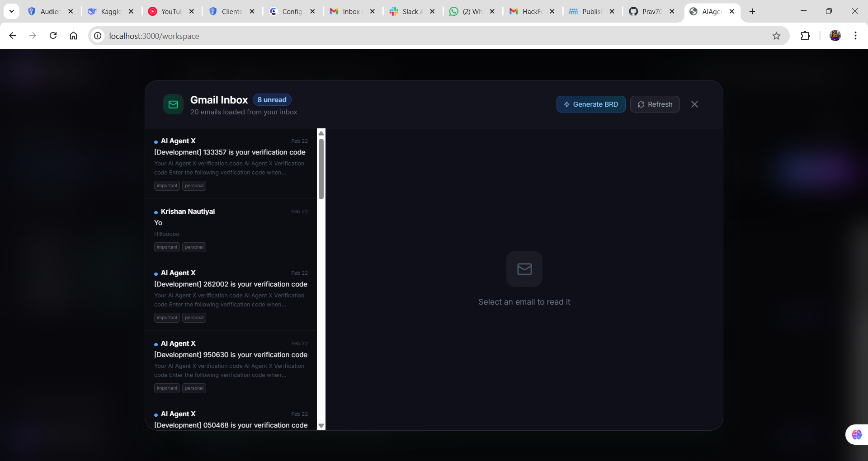Open a new tab with the plus icon
This screenshot has height=461, width=868.
point(752,11)
